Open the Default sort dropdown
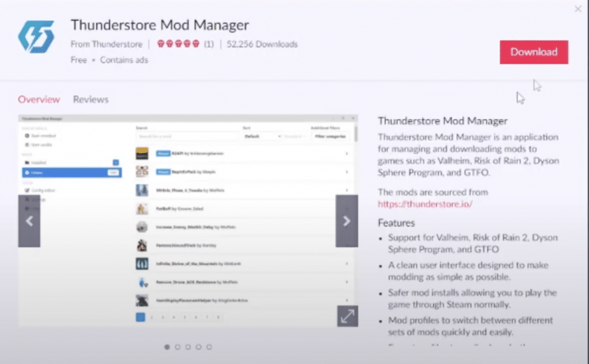 pyautogui.click(x=261, y=136)
